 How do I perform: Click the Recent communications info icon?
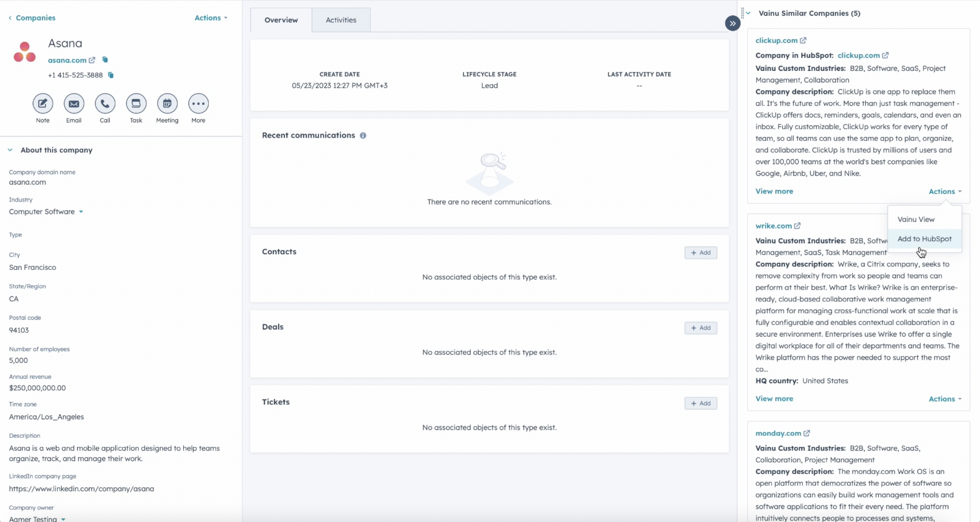(x=363, y=135)
